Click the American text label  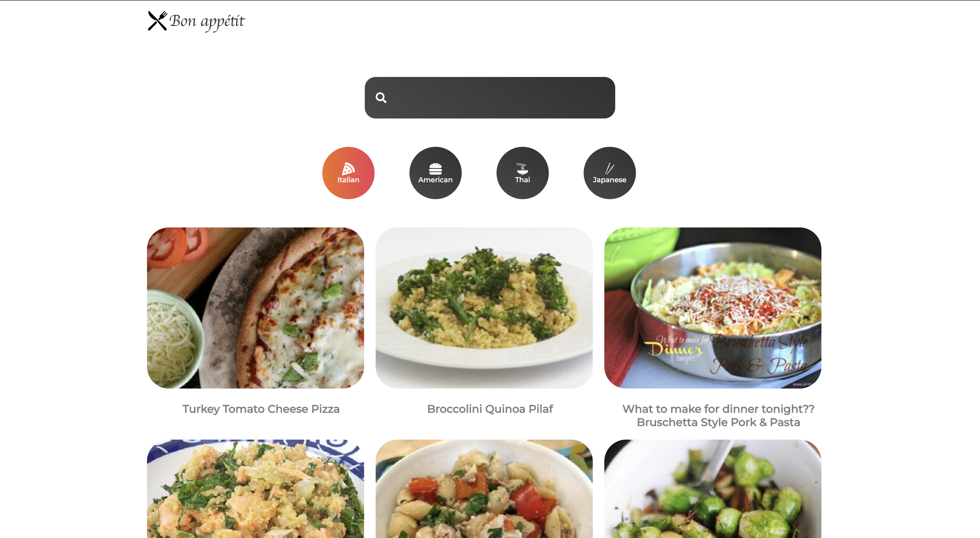point(435,180)
